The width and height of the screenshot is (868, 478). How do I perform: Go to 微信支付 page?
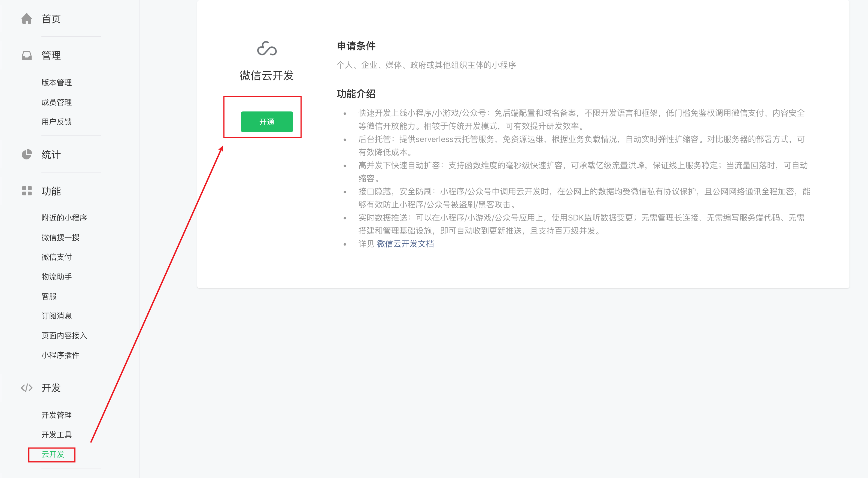[x=57, y=257]
